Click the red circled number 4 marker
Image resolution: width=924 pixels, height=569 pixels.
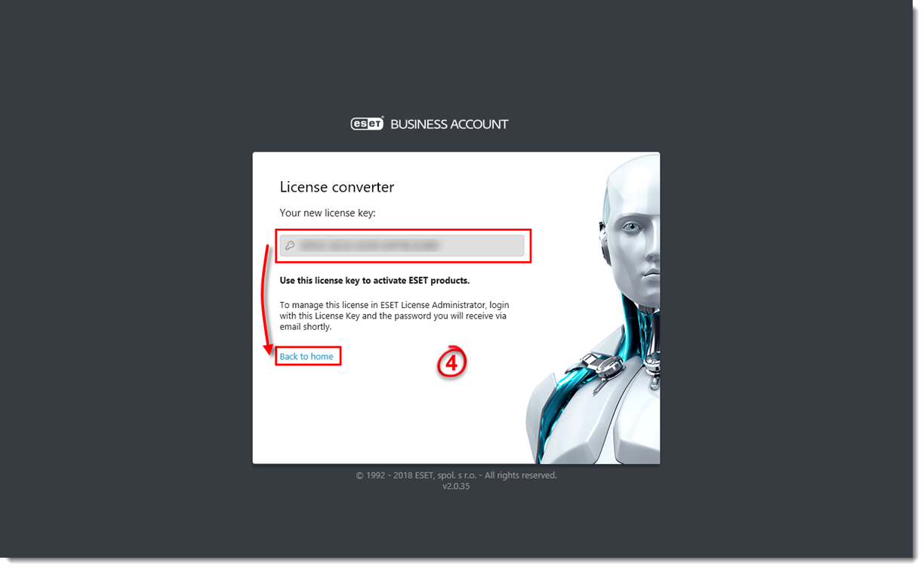click(x=451, y=363)
